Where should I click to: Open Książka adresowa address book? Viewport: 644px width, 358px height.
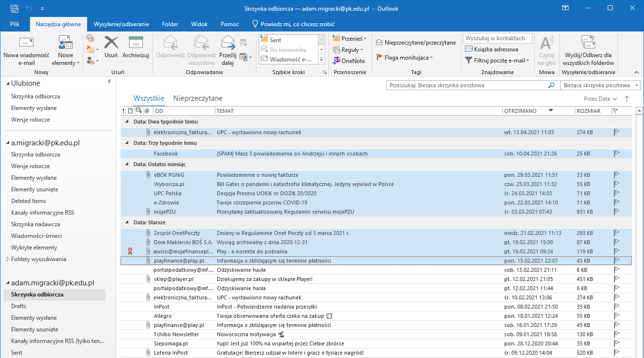tap(492, 49)
